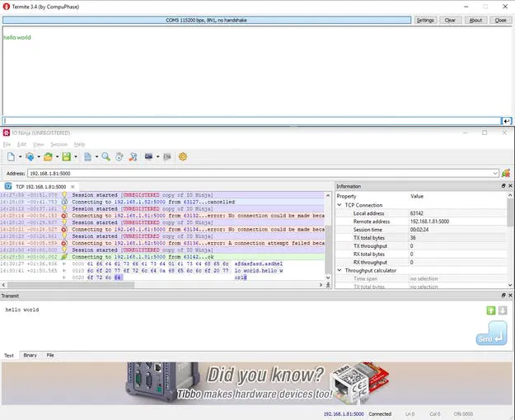Switch to the Binary transmit tab

[x=30, y=355]
